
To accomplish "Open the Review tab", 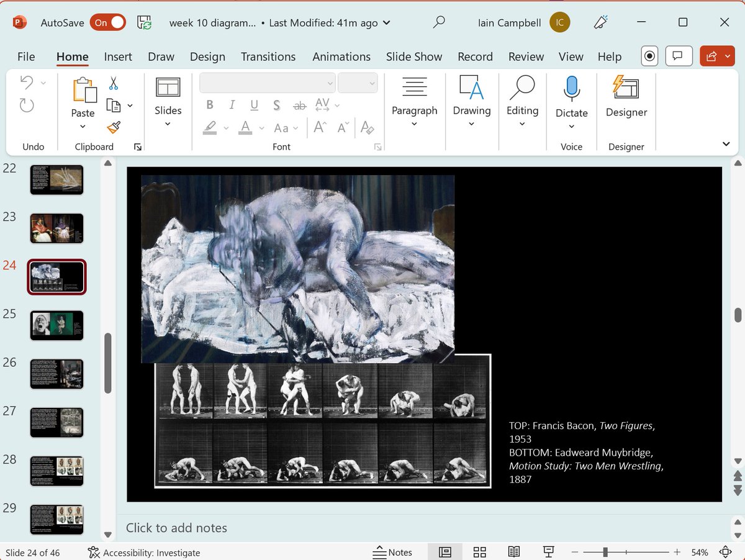I will (526, 56).
